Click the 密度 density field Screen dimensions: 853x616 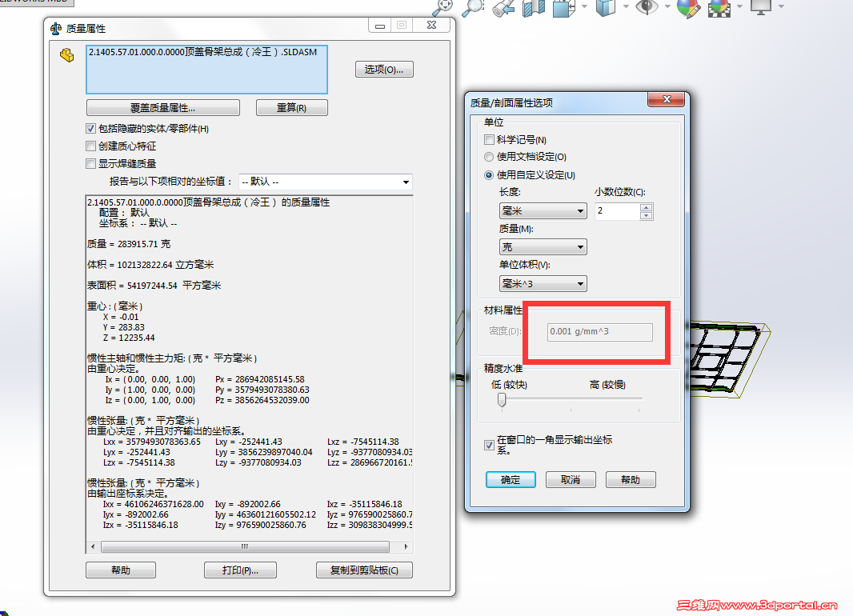(x=600, y=332)
